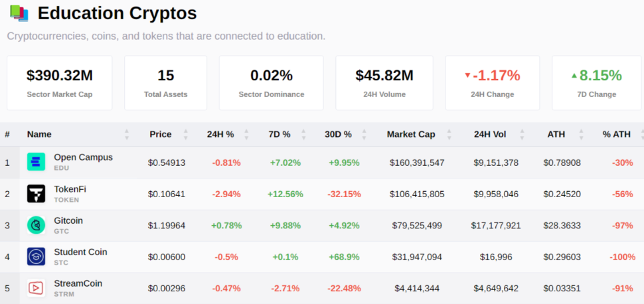Click Gitcoin ATH value $28.3633
644x304 pixels.
coord(562,226)
